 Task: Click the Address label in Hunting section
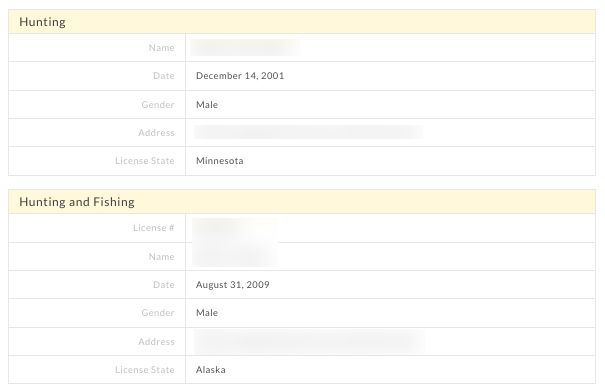(156, 132)
